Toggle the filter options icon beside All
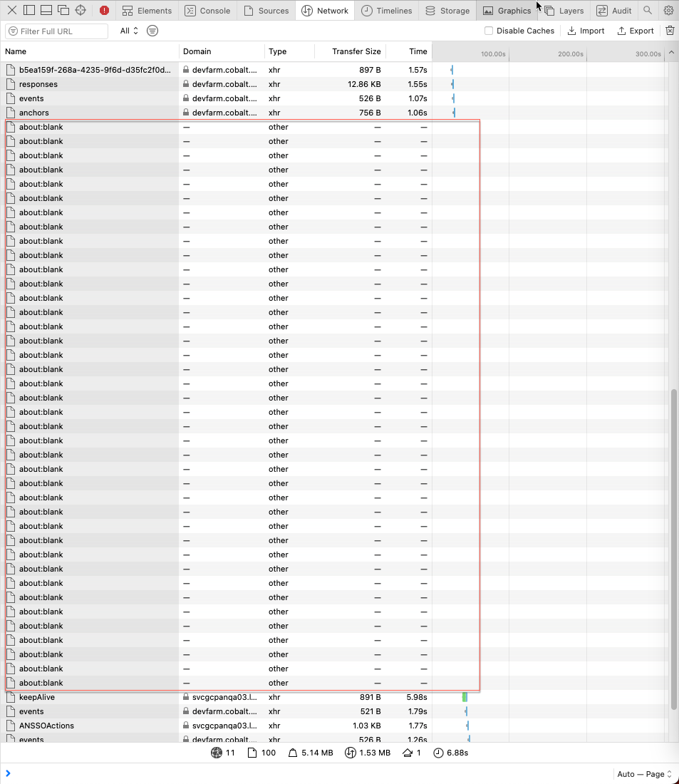 (x=152, y=31)
